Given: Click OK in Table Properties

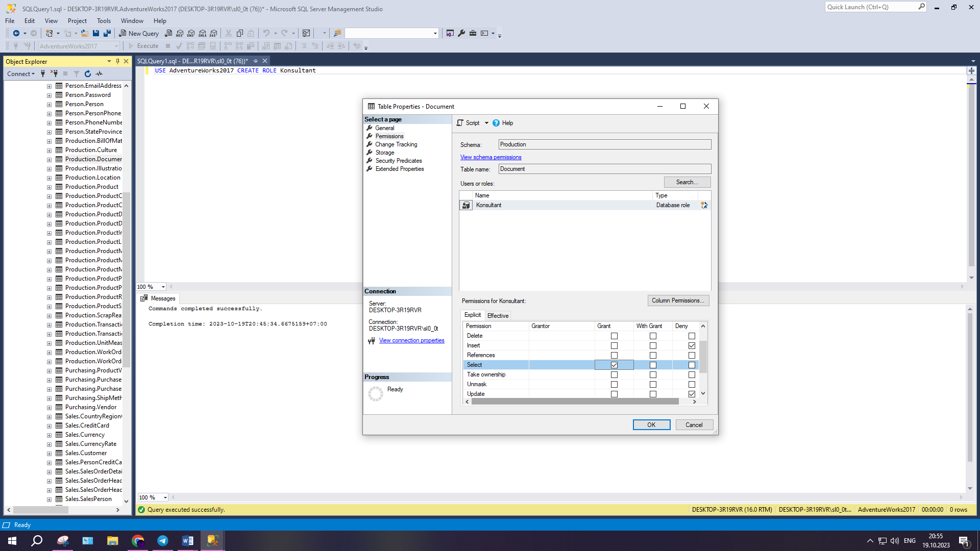Looking at the screenshot, I should click(x=651, y=425).
